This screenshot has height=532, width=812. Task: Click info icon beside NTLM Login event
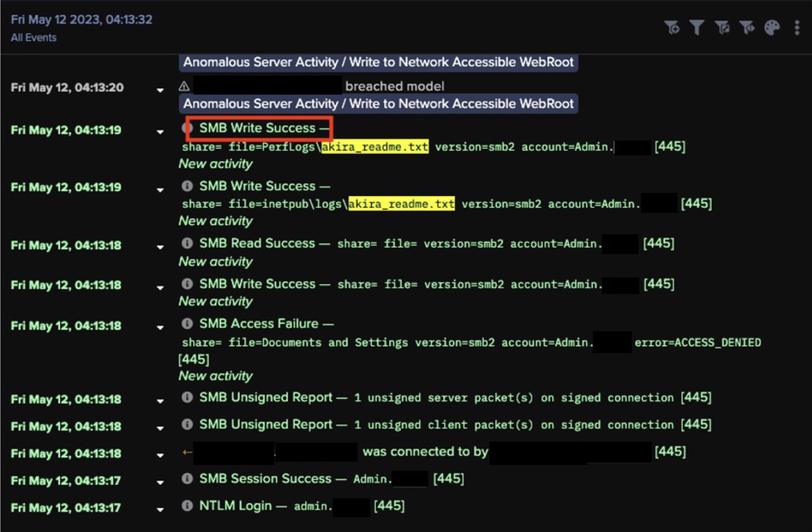click(x=187, y=506)
